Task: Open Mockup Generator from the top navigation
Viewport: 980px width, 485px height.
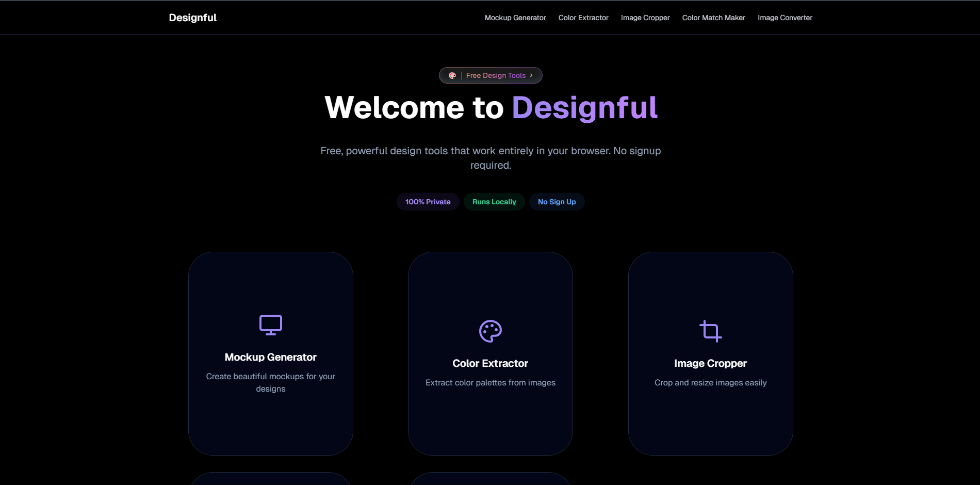Action: click(515, 18)
